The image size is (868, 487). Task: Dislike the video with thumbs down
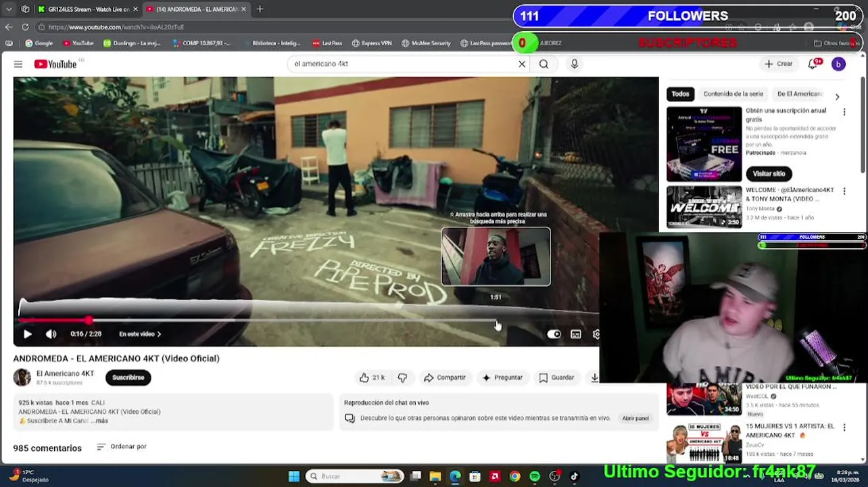coord(402,377)
